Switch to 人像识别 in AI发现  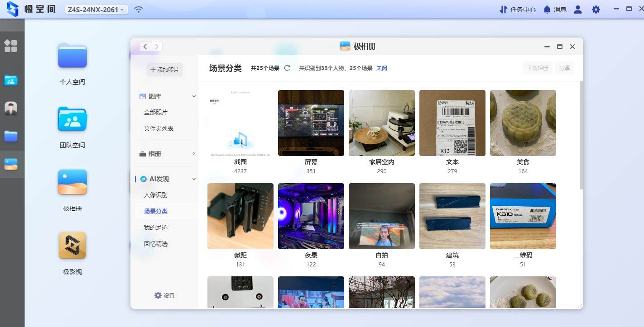pyautogui.click(x=156, y=195)
